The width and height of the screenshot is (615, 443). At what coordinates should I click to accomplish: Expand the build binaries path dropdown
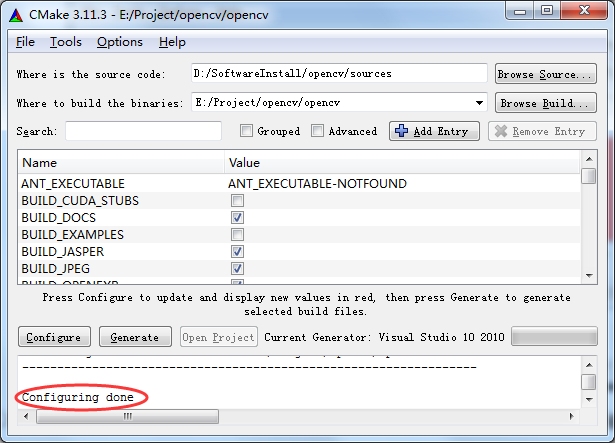(x=480, y=103)
